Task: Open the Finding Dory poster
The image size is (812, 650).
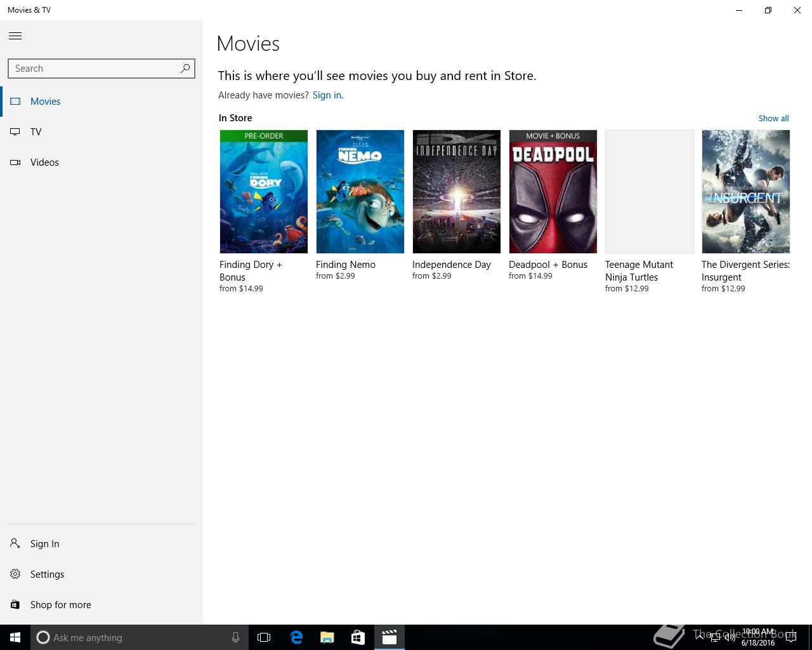Action: 264,192
